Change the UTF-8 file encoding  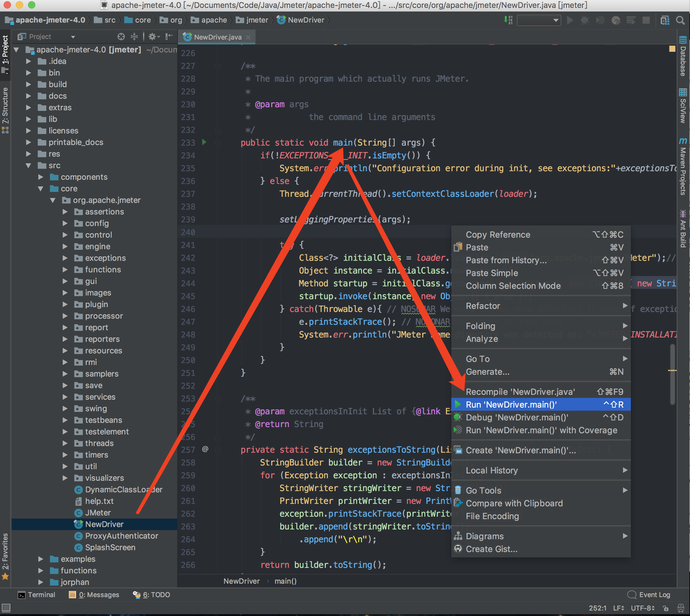(643, 608)
